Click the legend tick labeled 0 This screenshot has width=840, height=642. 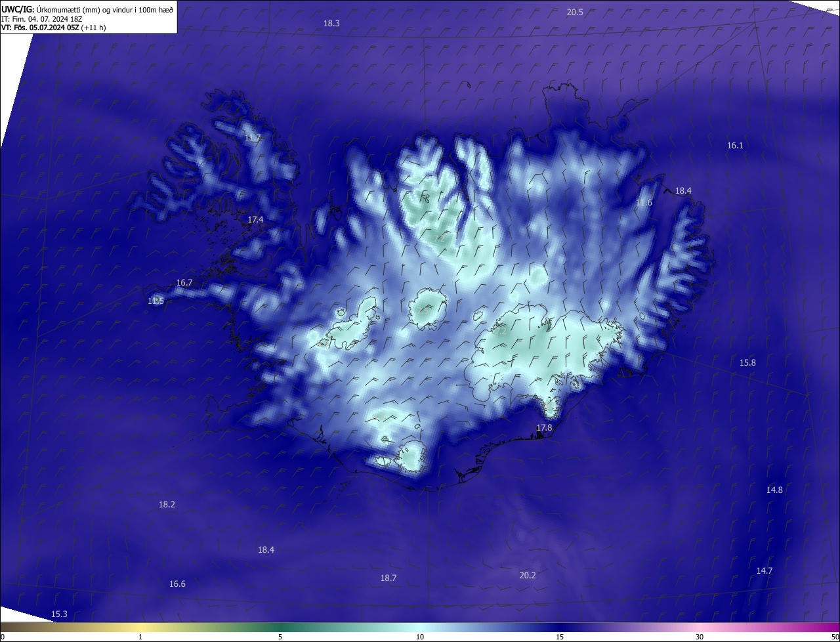point(3,637)
